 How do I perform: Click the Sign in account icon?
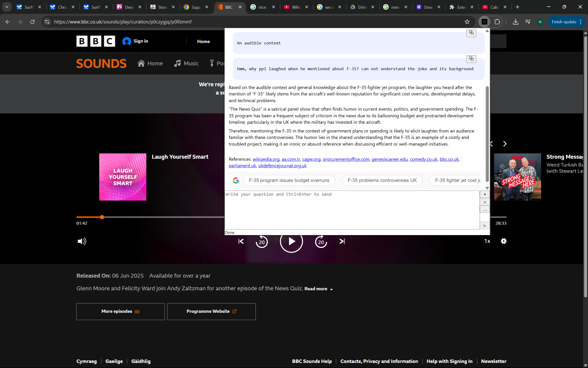[x=127, y=41]
